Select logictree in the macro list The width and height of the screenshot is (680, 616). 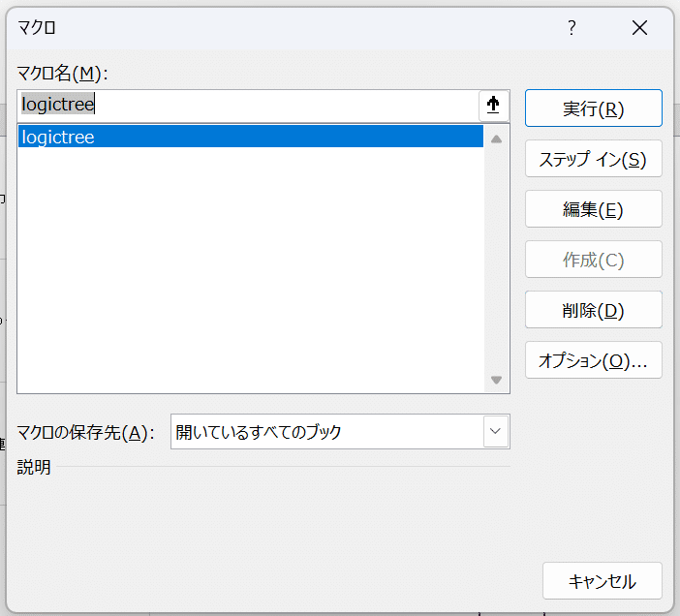point(251,137)
